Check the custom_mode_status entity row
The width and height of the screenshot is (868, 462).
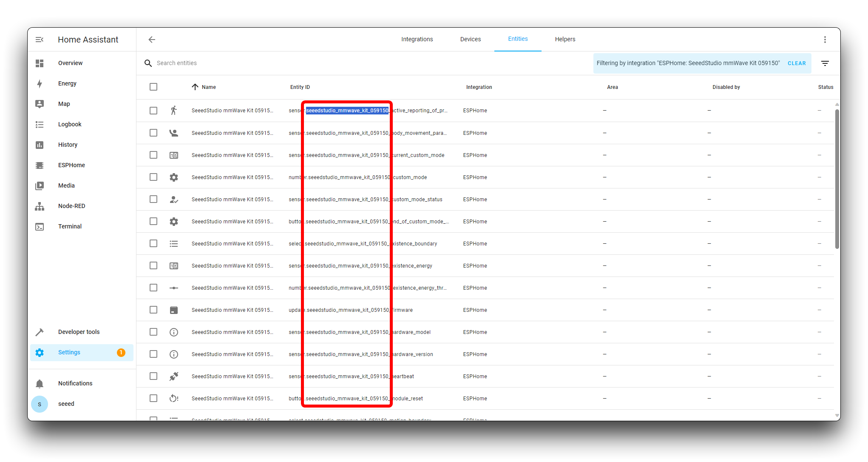click(x=153, y=199)
